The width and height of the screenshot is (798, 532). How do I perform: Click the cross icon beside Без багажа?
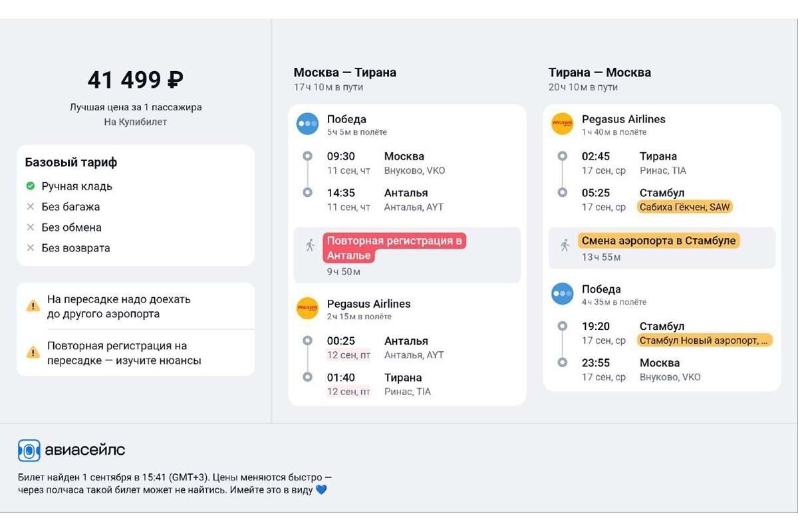pos(30,207)
